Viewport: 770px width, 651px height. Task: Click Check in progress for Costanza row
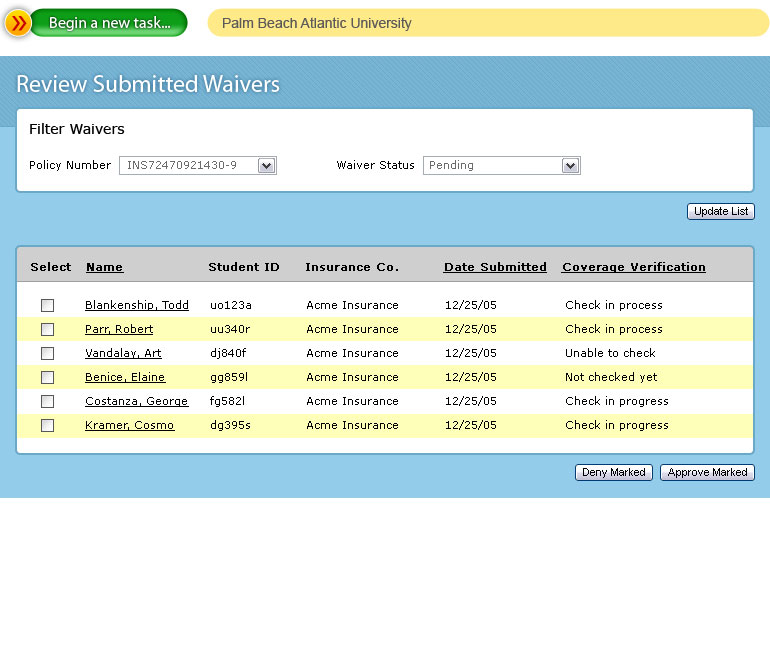tap(617, 402)
